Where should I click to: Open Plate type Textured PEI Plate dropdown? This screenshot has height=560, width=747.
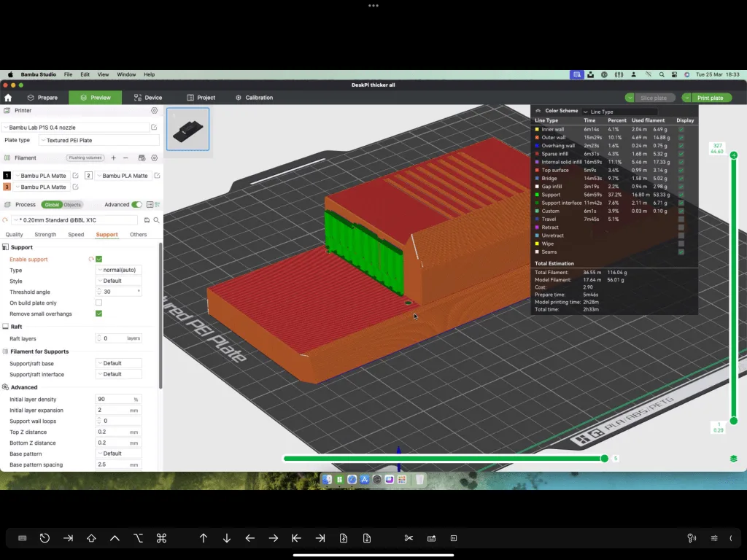point(99,140)
